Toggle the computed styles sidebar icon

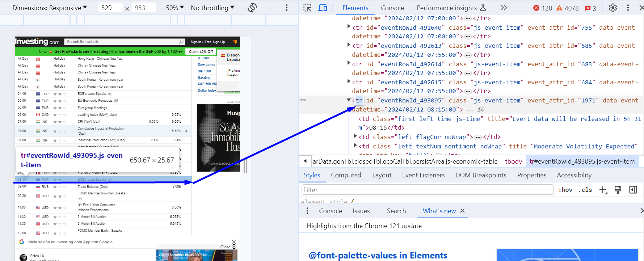click(633, 190)
